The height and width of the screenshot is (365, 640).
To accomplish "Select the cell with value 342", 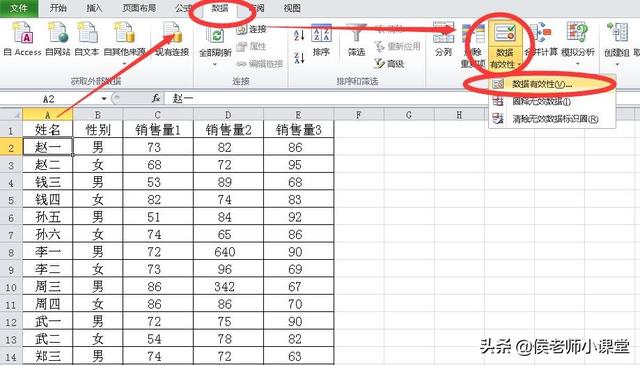I will point(228,287).
